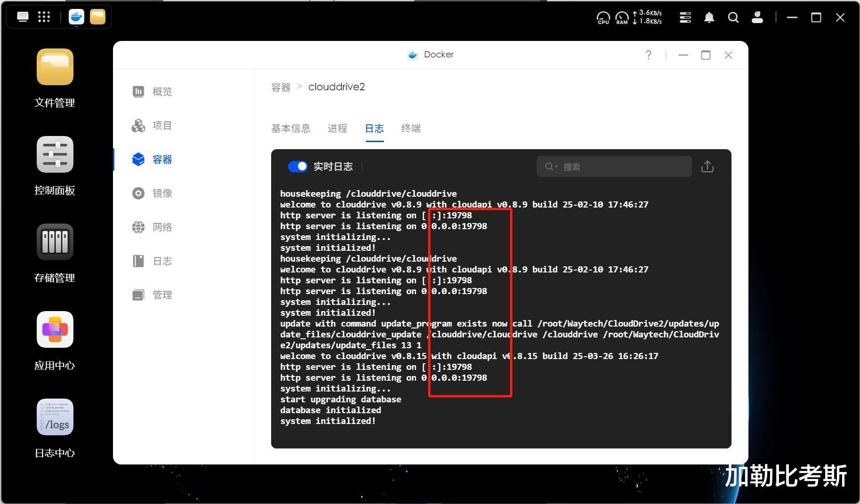The image size is (860, 504).
Task: Click the show desktop icon in top bar
Action: [23, 17]
